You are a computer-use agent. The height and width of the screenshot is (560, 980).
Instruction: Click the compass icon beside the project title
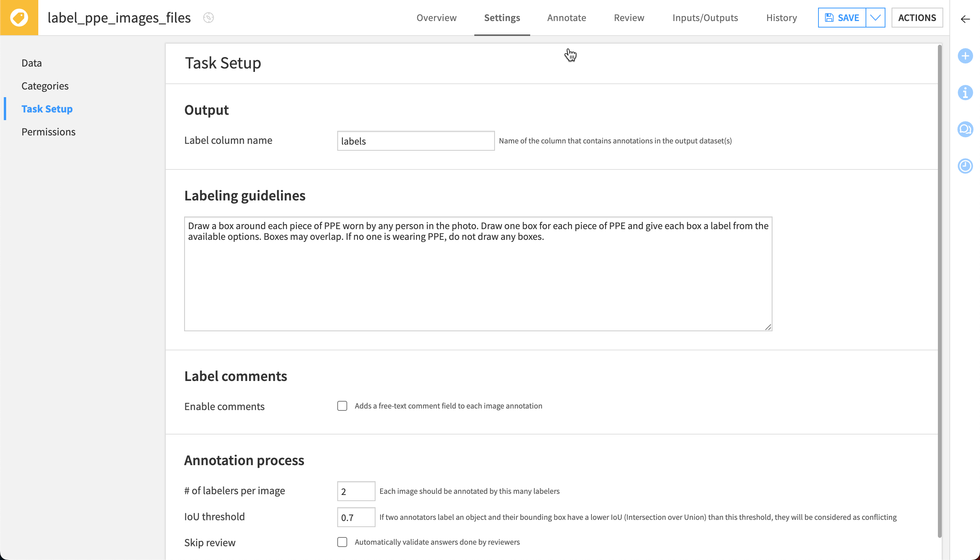(x=208, y=18)
